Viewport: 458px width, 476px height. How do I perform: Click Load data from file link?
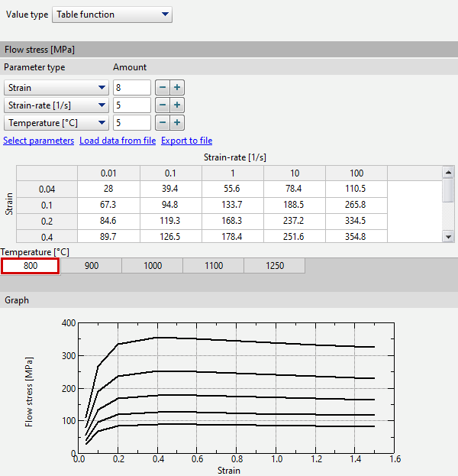pyautogui.click(x=118, y=141)
